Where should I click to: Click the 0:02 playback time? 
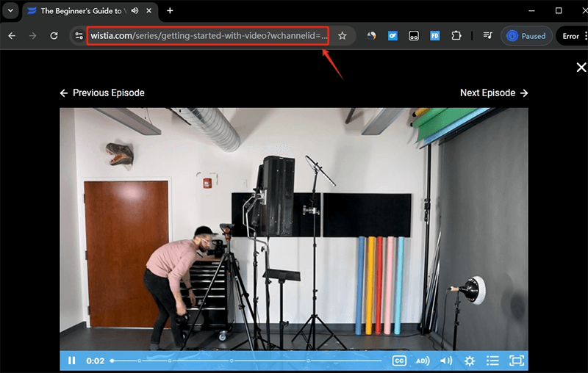(x=96, y=361)
